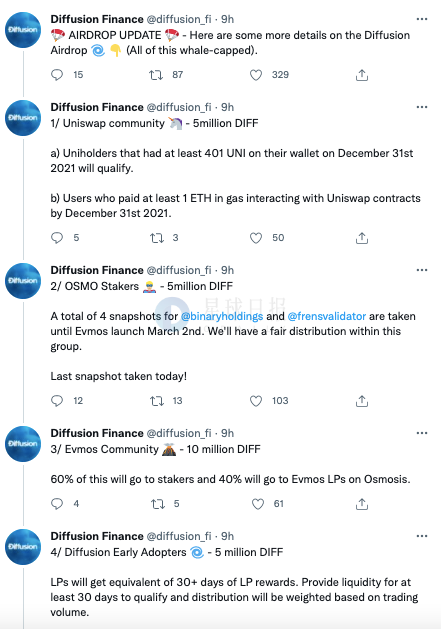Open the @frensvalidator mention link
This screenshot has height=629, width=441.
click(327, 316)
